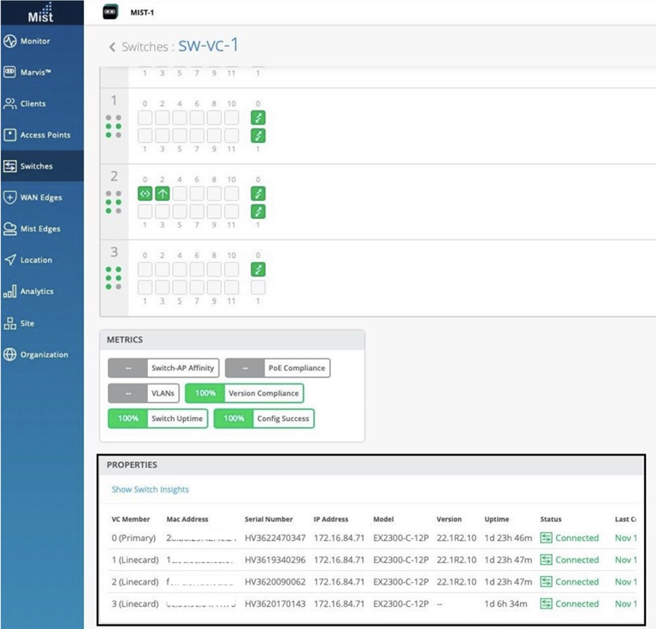656x629 pixels.
Task: Select member 1 empty port 11
Action: point(231,136)
